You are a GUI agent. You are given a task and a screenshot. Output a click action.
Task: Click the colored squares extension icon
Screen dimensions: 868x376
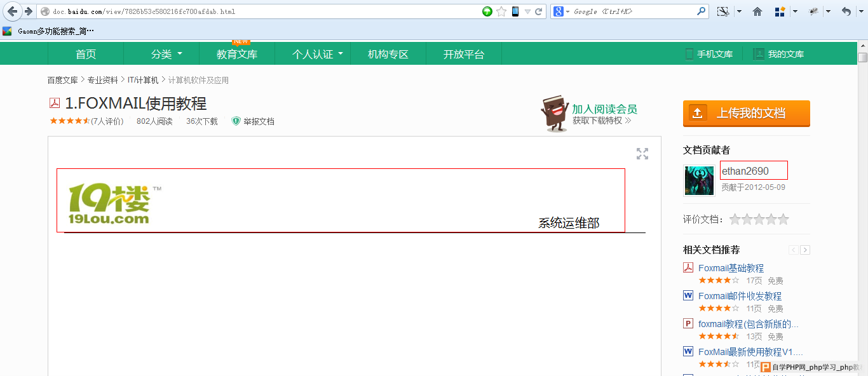[780, 11]
